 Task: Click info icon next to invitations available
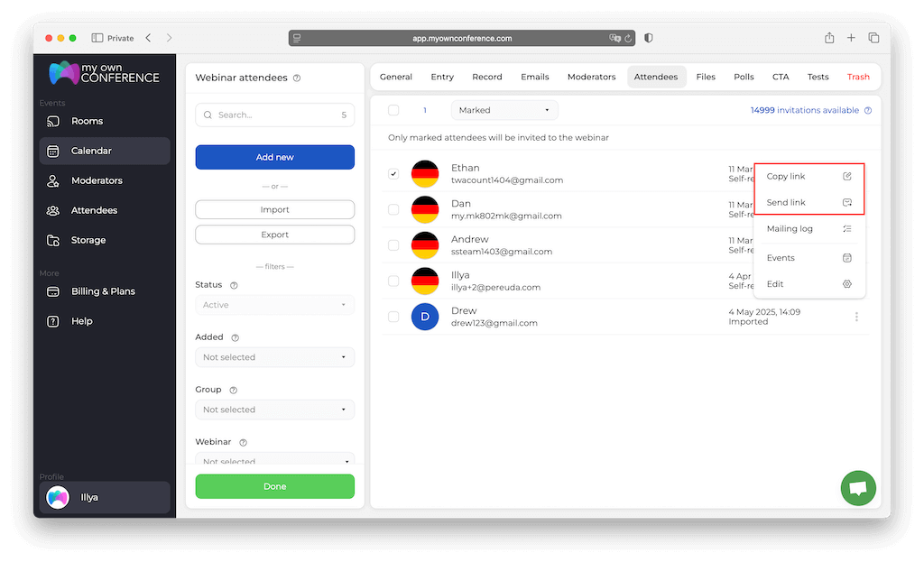868,110
